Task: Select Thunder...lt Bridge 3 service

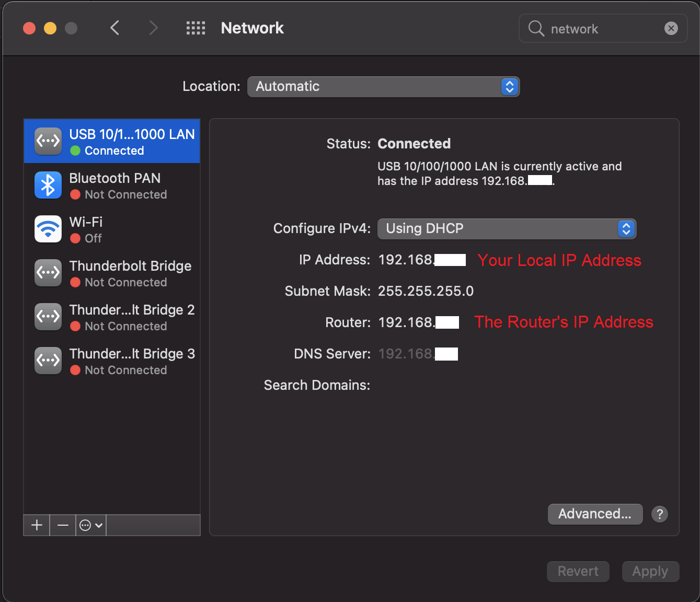Action: tap(112, 361)
